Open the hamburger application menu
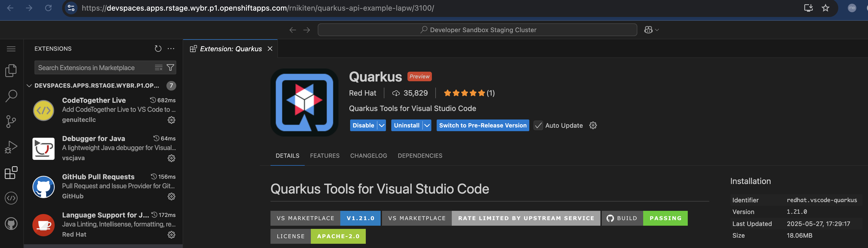This screenshot has height=248, width=868. click(11, 49)
